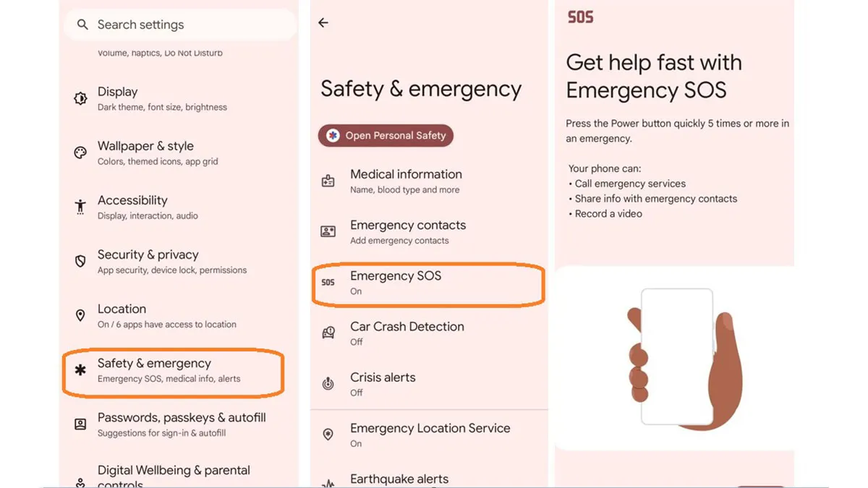
Task: Tap the search magnifier icon
Action: tap(82, 25)
